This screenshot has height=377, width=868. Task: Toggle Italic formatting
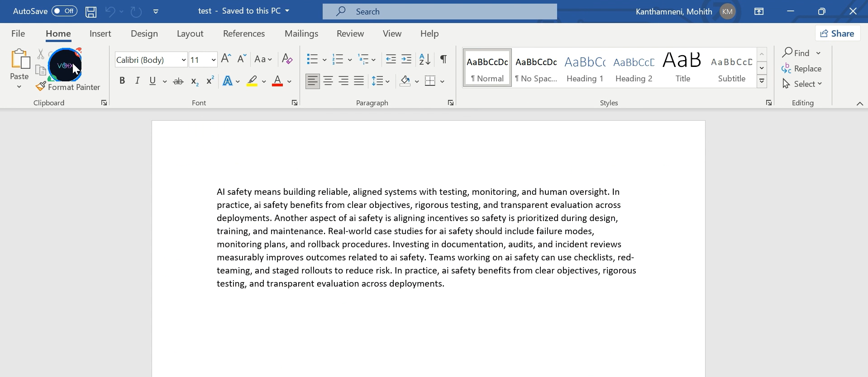point(138,81)
